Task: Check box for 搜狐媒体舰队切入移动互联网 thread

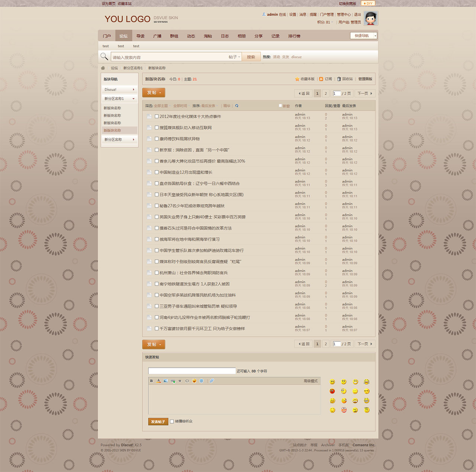Action: click(x=157, y=128)
